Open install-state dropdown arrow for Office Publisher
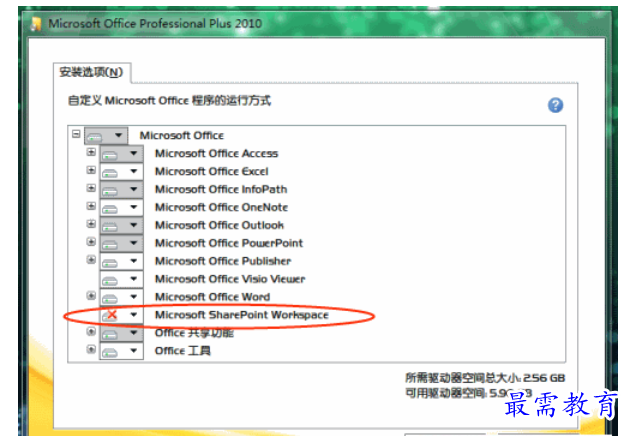This screenshot has width=626, height=436. pyautogui.click(x=134, y=261)
